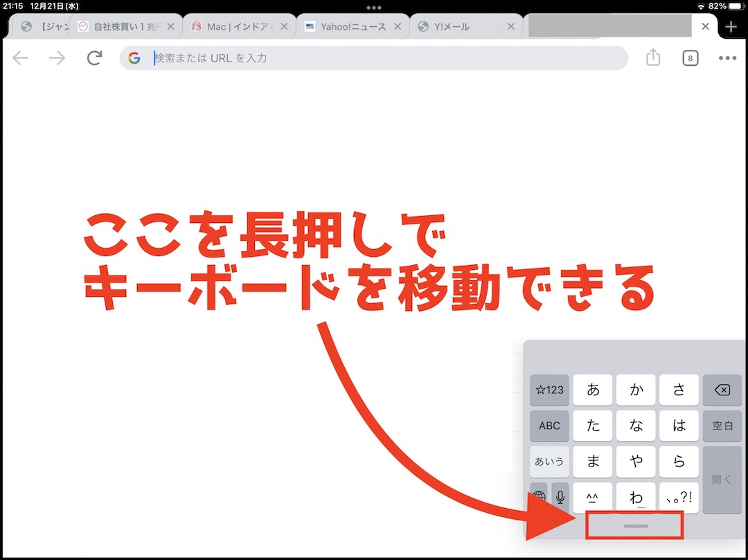748x560 pixels.
Task: Tap the iPad multitasking three dots
Action: (373, 7)
